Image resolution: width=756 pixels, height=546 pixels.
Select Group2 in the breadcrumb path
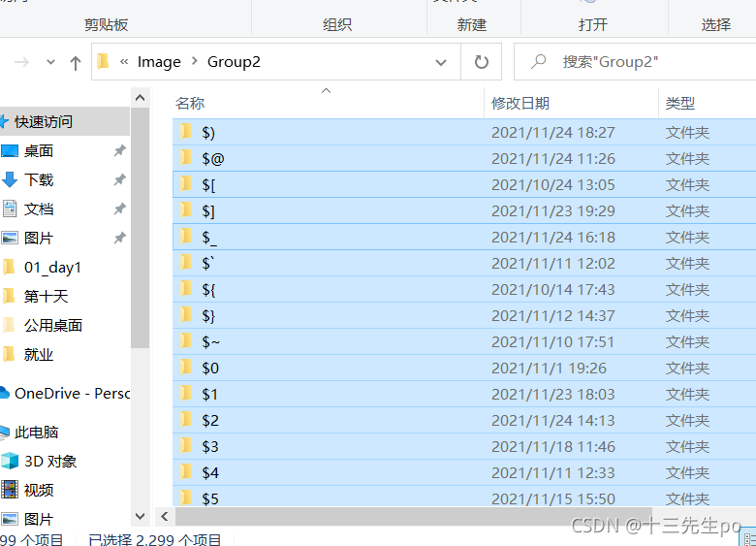click(234, 62)
